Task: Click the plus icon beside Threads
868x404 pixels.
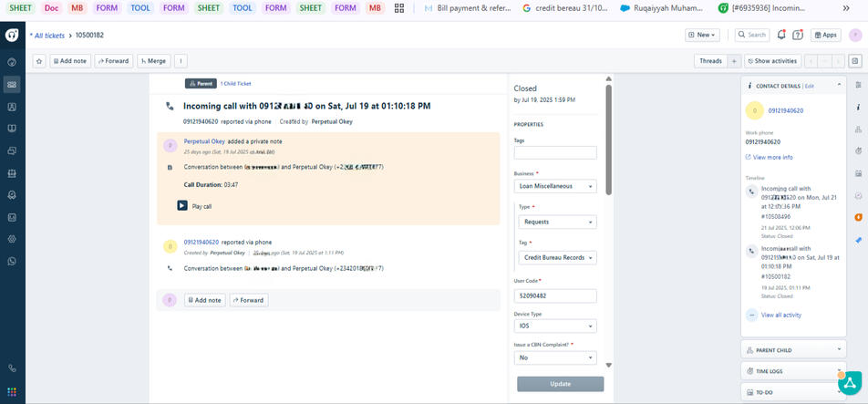Action: (x=733, y=61)
